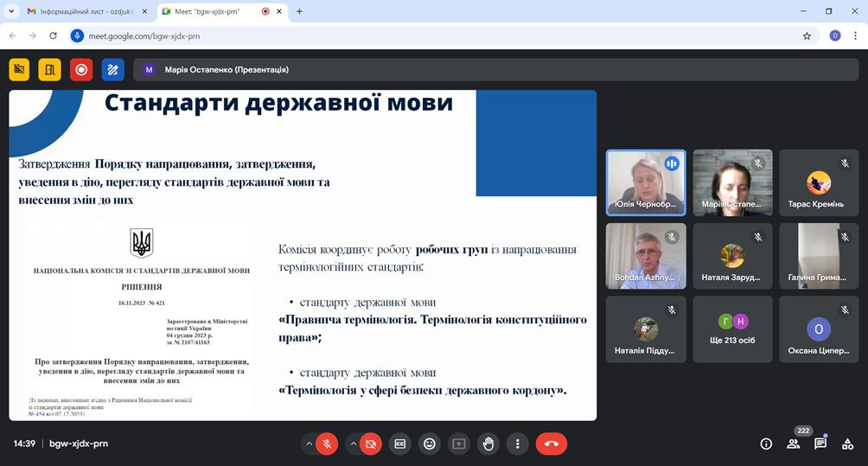Toggle closed captions (CC)
The height and width of the screenshot is (466, 868).
pos(399,444)
